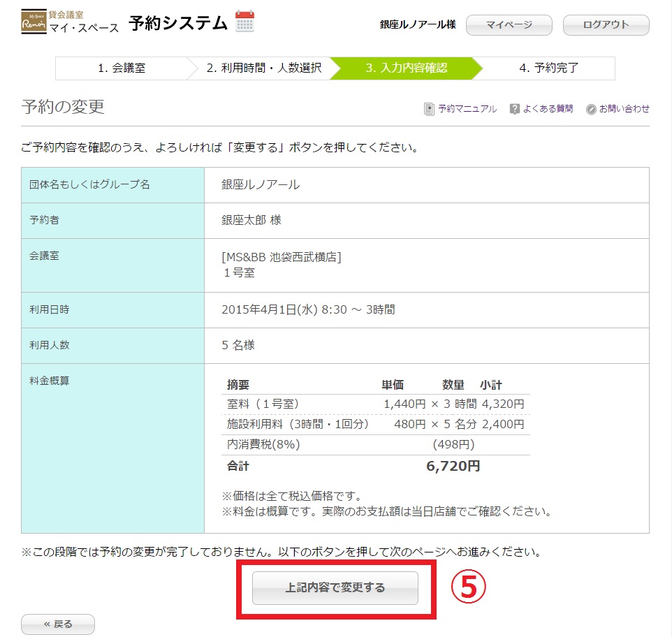672x637 pixels.
Task: Confirm with 上記内容で変更する button
Action: (x=335, y=588)
